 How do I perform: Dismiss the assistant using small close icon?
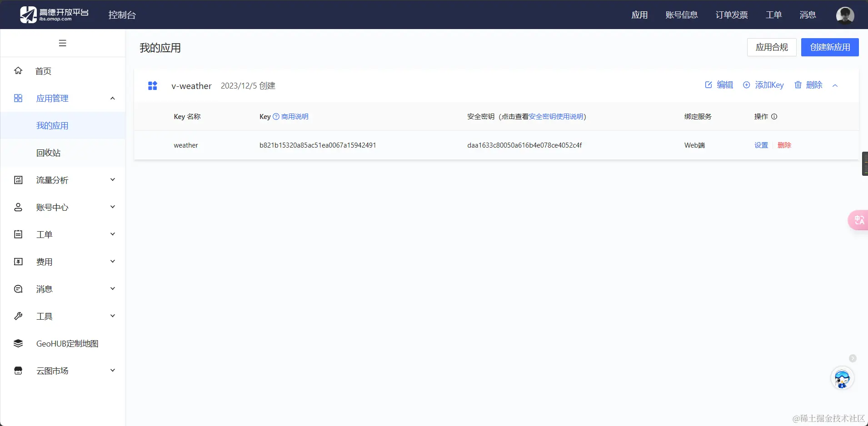[x=853, y=358]
